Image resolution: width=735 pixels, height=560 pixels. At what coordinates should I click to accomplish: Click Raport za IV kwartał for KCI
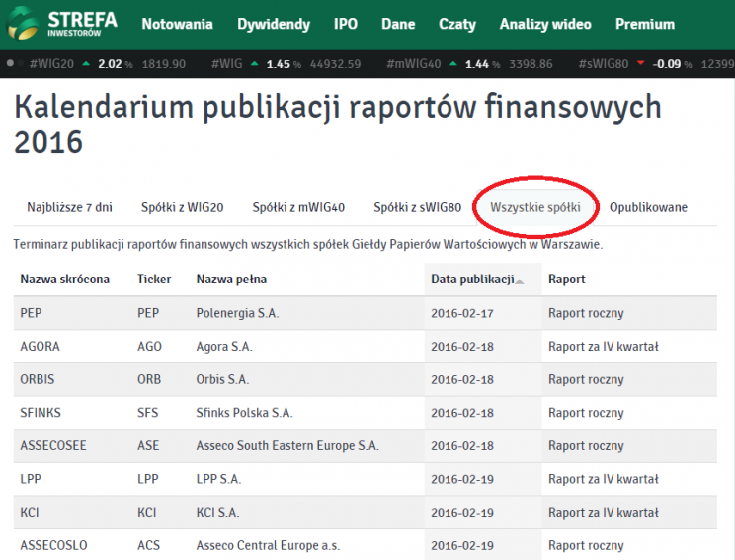[x=604, y=513]
